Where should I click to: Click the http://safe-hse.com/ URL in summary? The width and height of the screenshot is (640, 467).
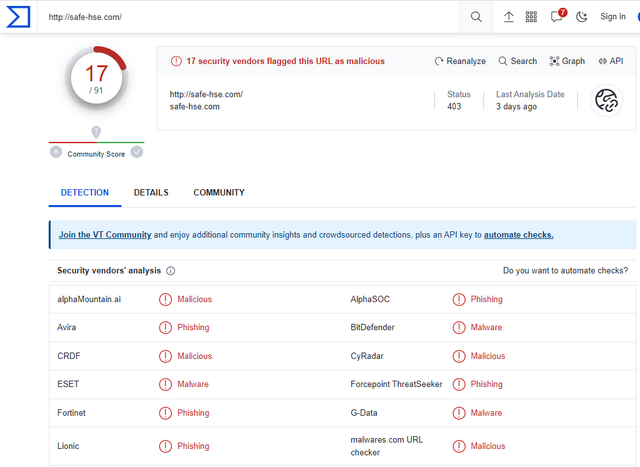(x=206, y=94)
